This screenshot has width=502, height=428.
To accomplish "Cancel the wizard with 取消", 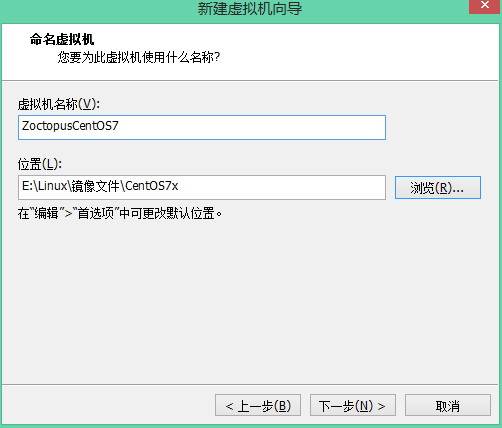I will coord(448,405).
